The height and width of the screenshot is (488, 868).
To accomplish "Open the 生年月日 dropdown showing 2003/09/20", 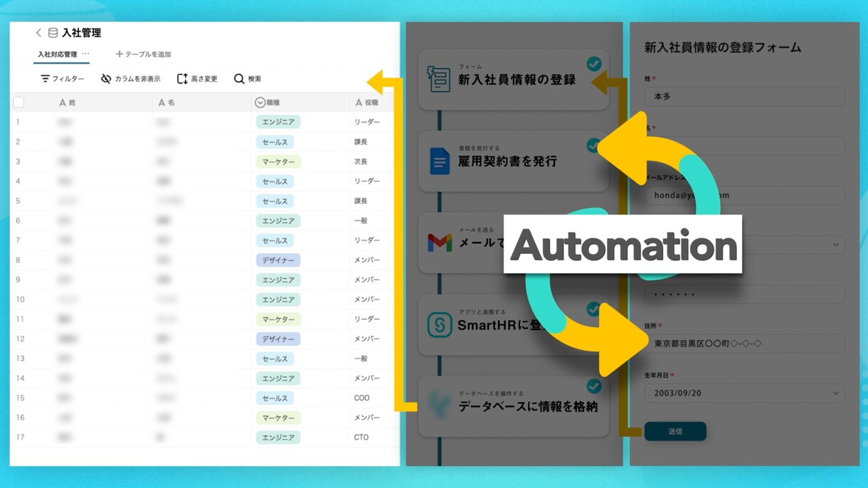I will (745, 393).
